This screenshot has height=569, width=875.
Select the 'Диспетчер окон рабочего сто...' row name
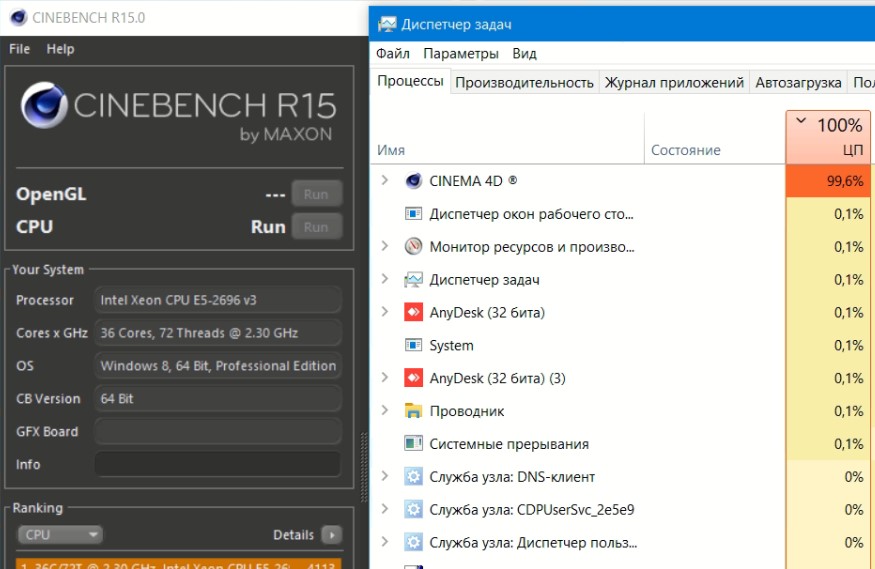click(531, 214)
